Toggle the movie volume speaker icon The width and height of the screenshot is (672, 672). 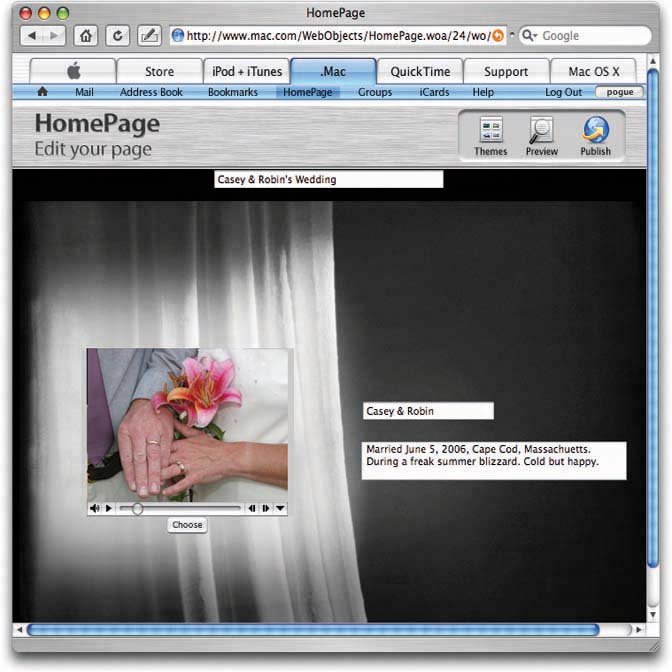pos(94,508)
